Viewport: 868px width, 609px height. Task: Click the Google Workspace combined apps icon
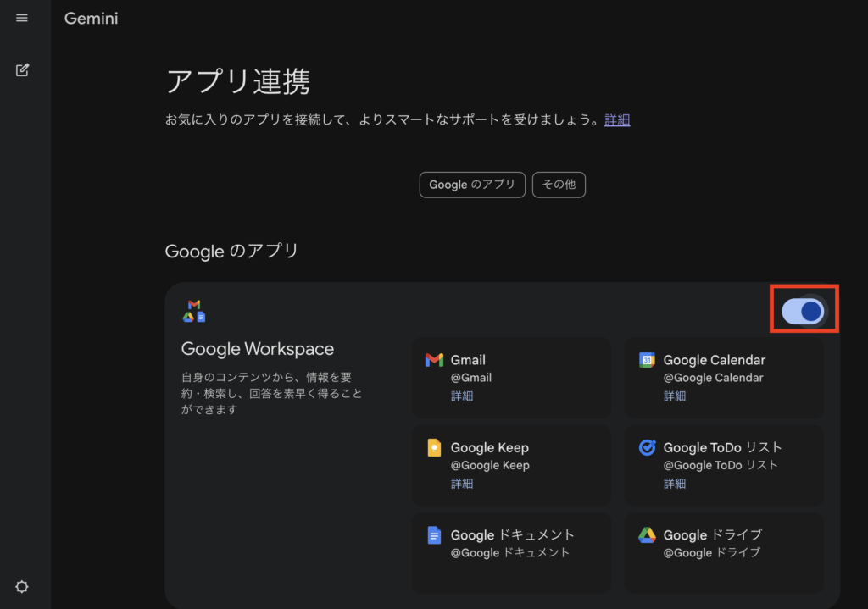click(x=194, y=311)
